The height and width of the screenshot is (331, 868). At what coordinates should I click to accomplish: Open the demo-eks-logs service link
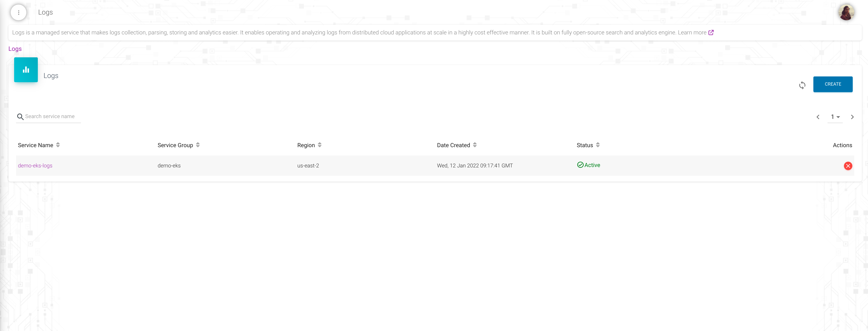pyautogui.click(x=35, y=166)
